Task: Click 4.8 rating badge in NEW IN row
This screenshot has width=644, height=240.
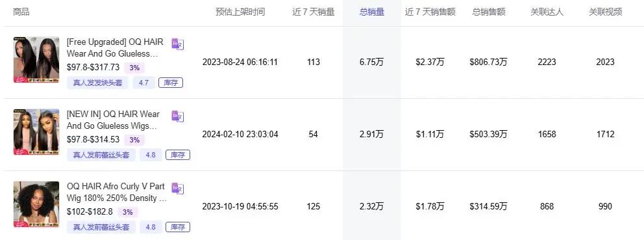Action: coord(151,155)
